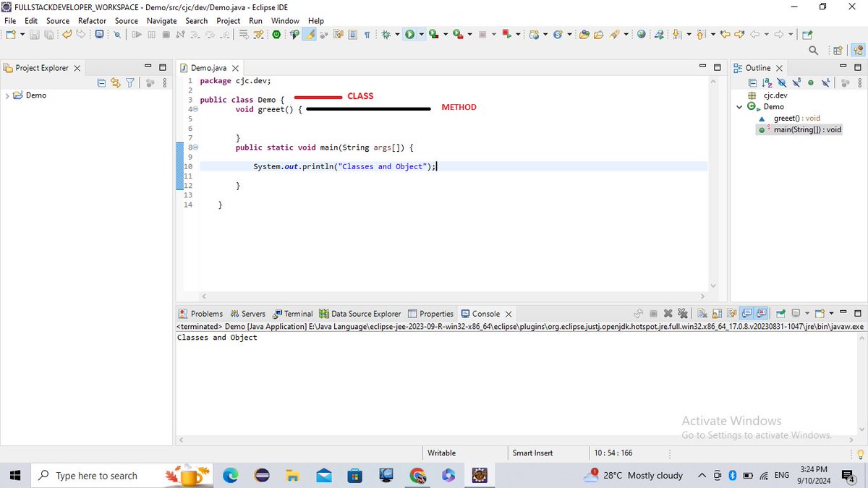
Task: Expand the Demo project in Project Explorer
Action: [7, 95]
